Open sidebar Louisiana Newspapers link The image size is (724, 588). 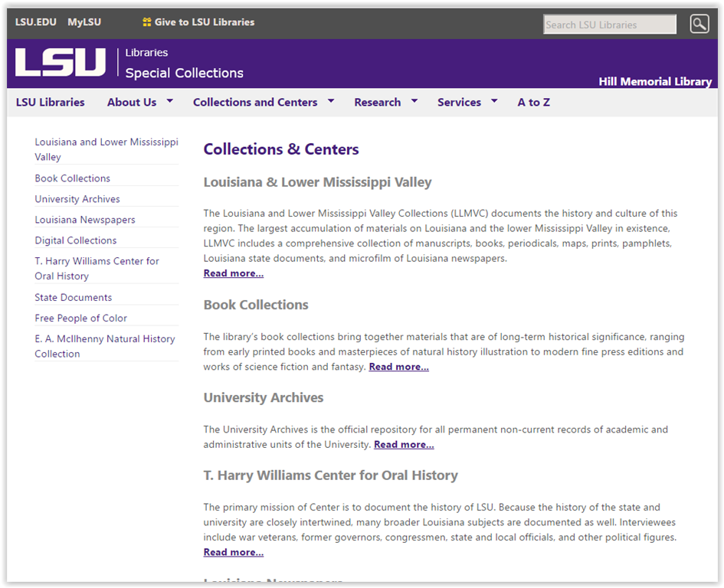(85, 220)
